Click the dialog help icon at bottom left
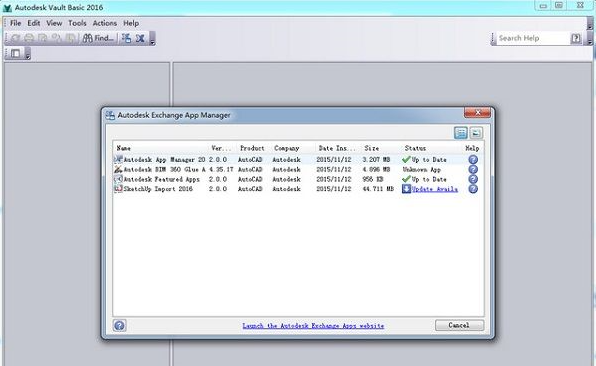 pyautogui.click(x=119, y=325)
